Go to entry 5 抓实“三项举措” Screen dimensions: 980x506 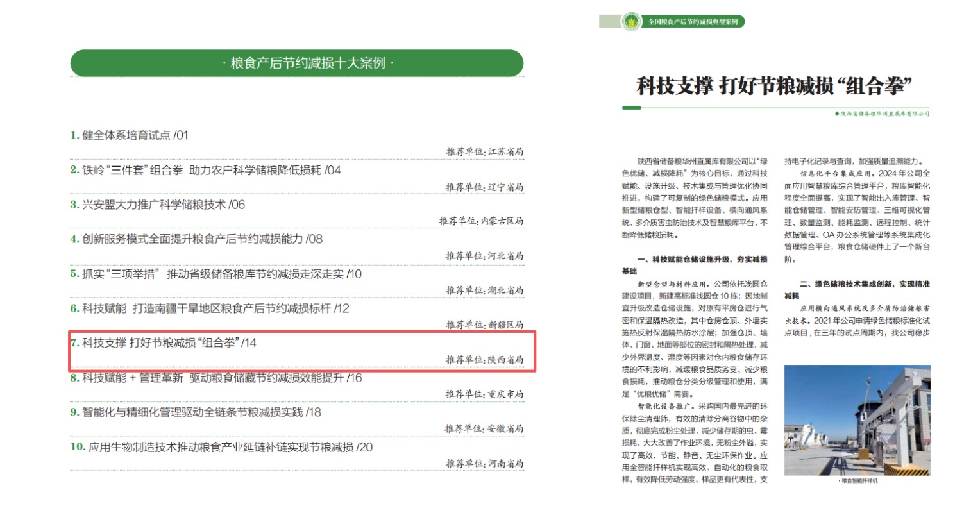pyautogui.click(x=215, y=274)
